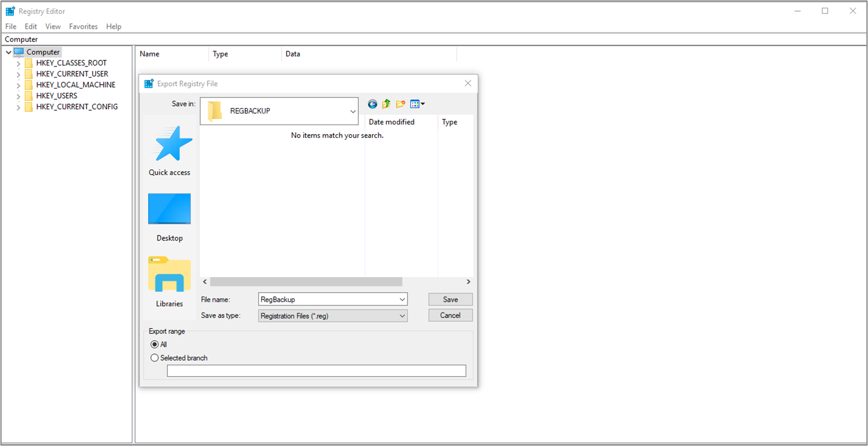Click the 'Go to last folder visited' back icon
The image size is (868, 446).
[372, 104]
